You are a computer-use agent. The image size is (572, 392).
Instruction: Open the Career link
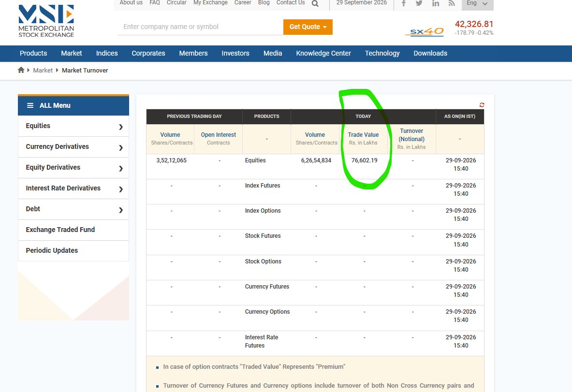[243, 2]
